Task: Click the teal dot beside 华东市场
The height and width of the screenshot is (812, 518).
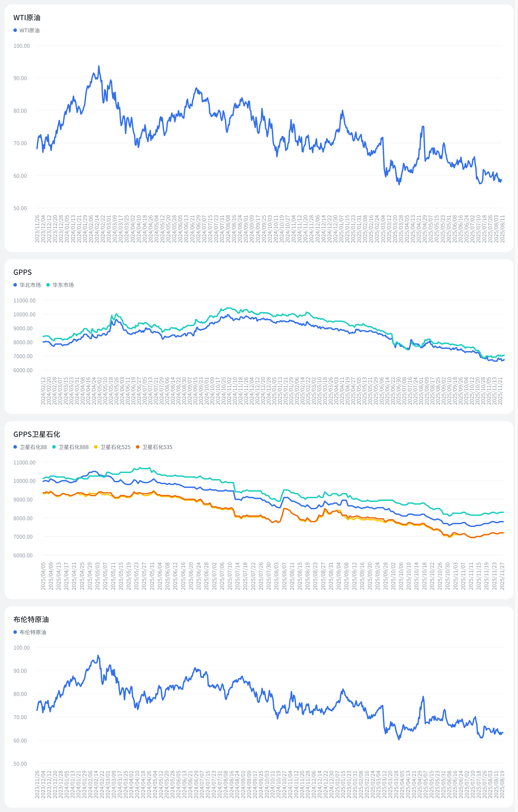Action: tap(48, 285)
